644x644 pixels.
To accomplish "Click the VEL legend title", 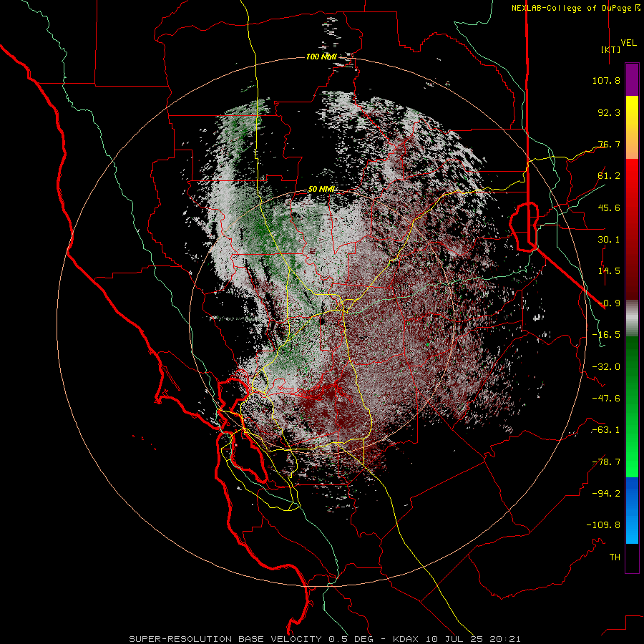I will coord(628,43).
